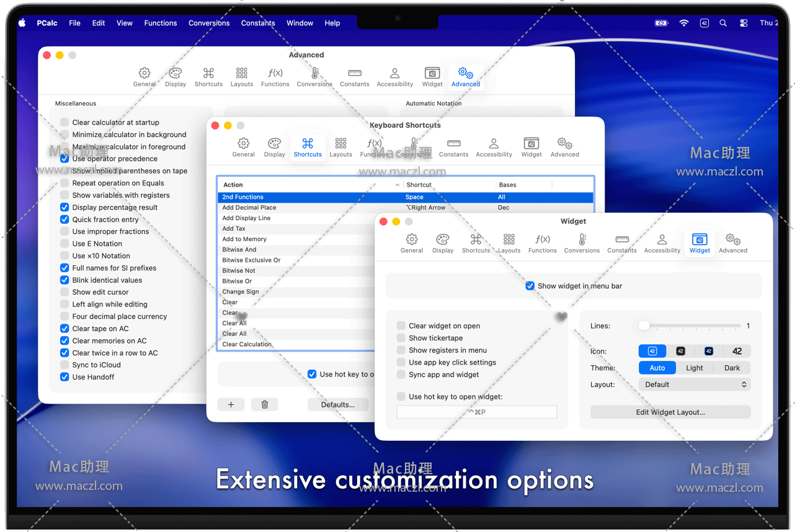Image resolution: width=795 pixels, height=532 pixels.
Task: Enable Show tickertape checkbox
Action: point(401,338)
